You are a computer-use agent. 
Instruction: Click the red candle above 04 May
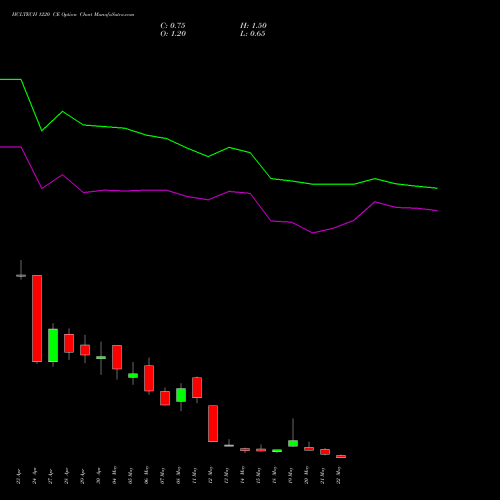117,357
